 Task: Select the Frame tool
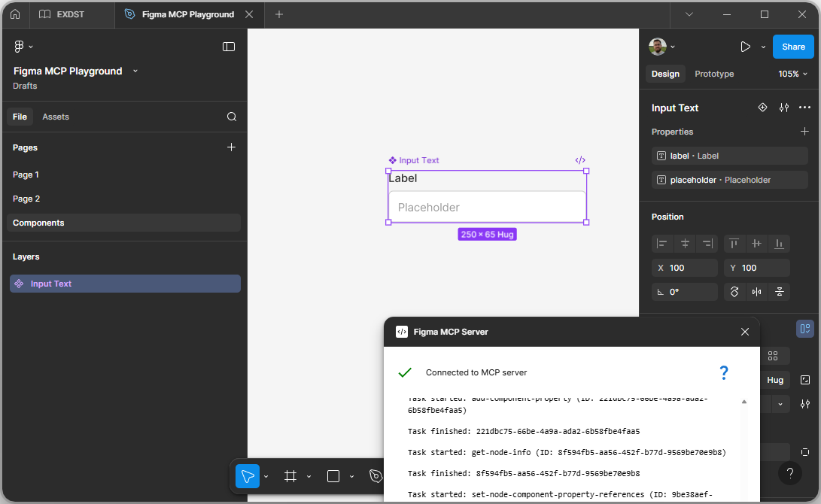pos(290,476)
